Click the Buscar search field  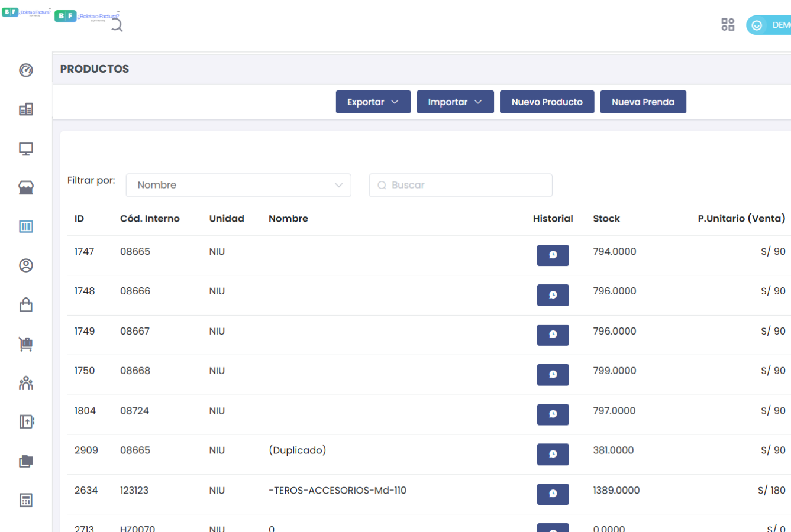point(461,185)
